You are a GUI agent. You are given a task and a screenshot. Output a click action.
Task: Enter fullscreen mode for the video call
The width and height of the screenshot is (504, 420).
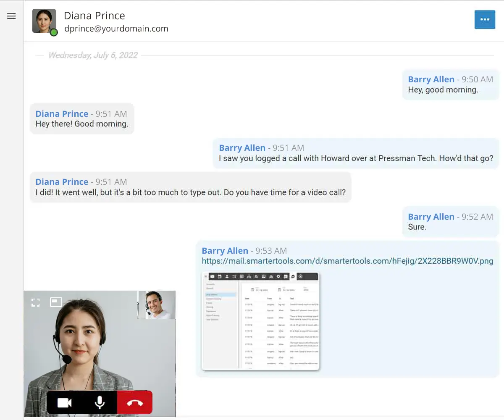[36, 302]
